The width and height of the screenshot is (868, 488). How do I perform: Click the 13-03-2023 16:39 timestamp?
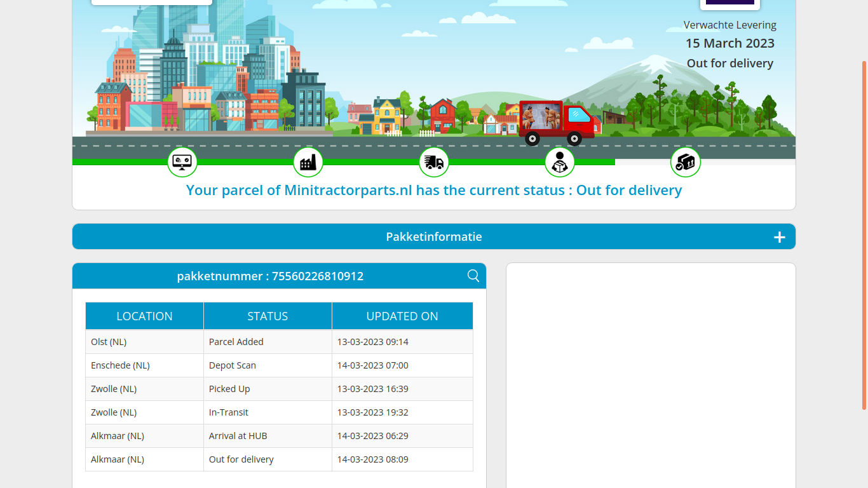pos(372,389)
